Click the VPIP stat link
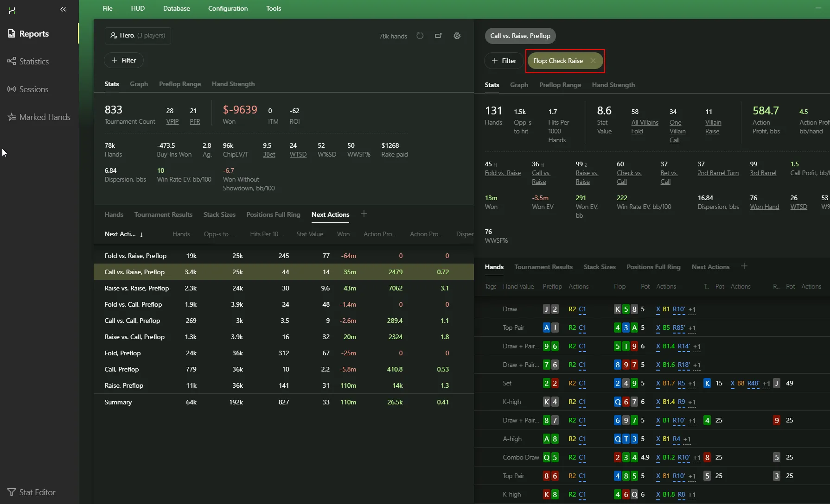The width and height of the screenshot is (830, 504). tap(172, 121)
